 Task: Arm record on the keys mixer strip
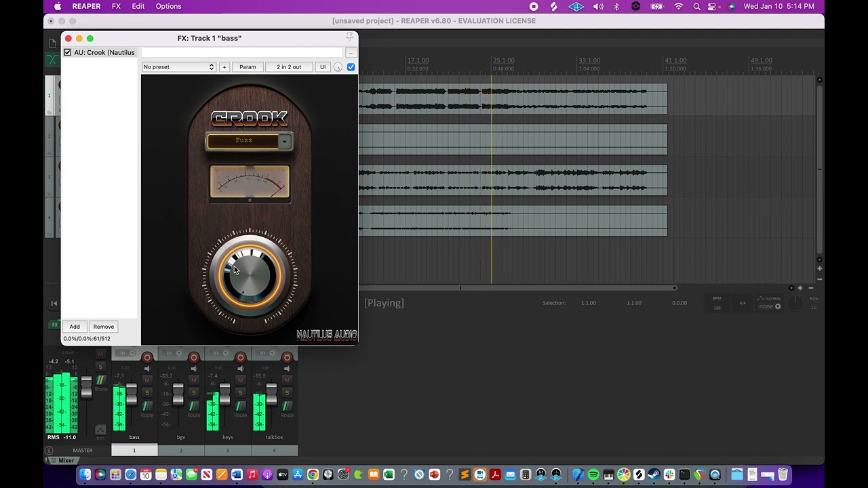point(241,357)
